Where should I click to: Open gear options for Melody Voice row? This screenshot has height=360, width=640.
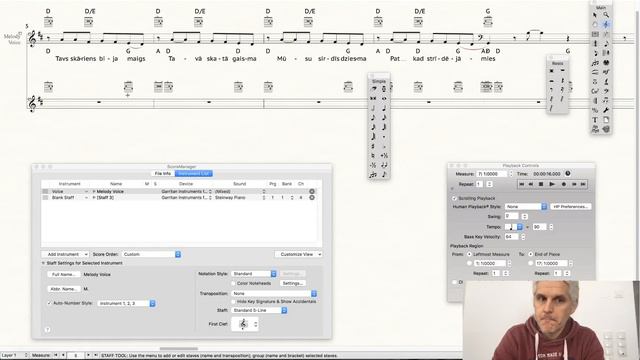[312, 191]
